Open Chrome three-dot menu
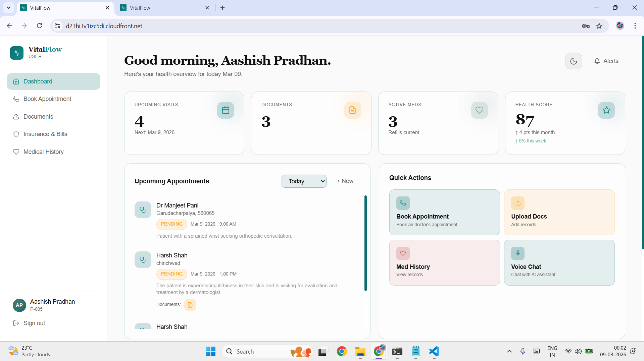Viewport: 644px width, 361px height. pos(635,26)
